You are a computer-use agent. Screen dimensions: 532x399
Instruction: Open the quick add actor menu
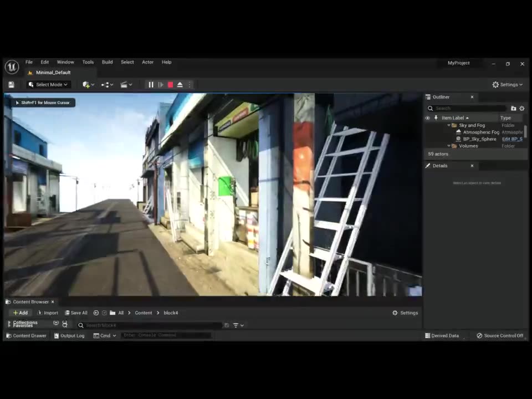tap(88, 85)
